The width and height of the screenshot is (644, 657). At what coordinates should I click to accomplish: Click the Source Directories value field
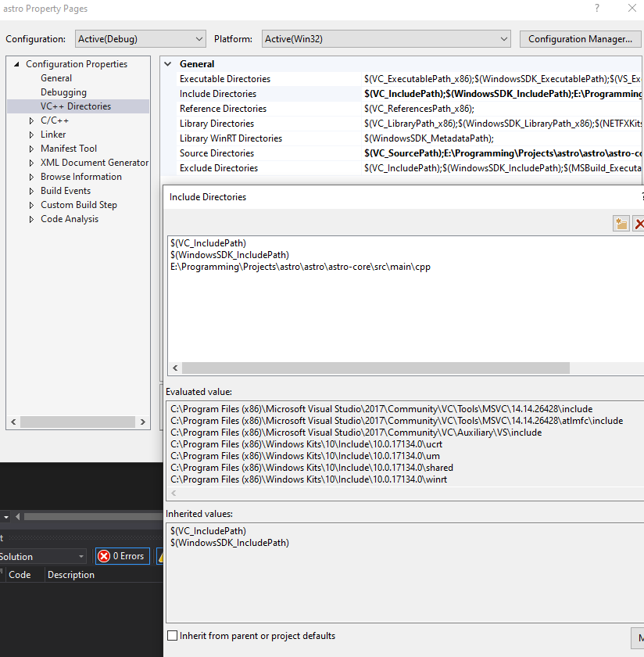coord(502,153)
